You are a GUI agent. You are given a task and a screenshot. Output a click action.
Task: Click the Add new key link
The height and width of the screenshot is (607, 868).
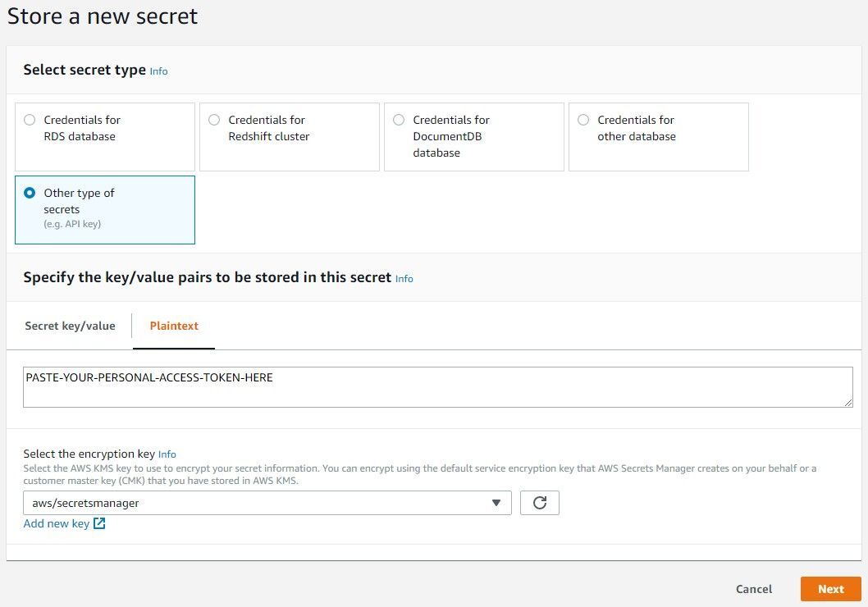pyautogui.click(x=56, y=523)
